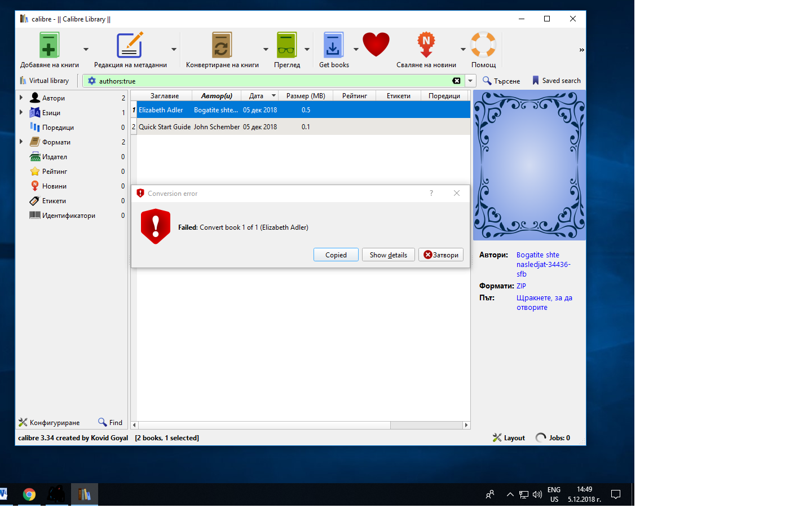Click the lifebuoy Help icon
Screen dimensions: 812x508
coord(483,46)
